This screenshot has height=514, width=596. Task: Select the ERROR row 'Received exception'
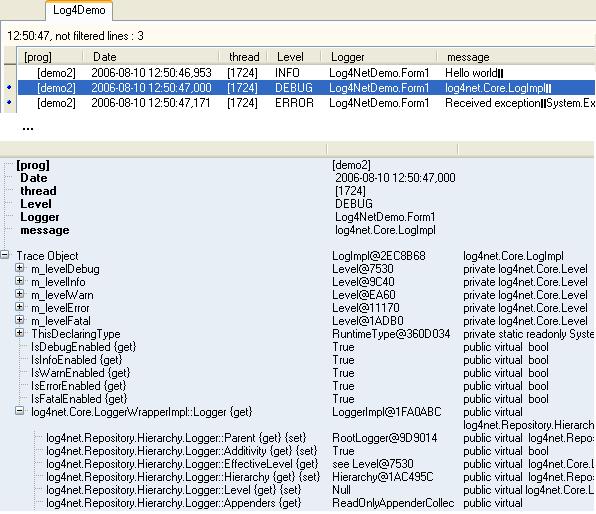click(x=306, y=103)
